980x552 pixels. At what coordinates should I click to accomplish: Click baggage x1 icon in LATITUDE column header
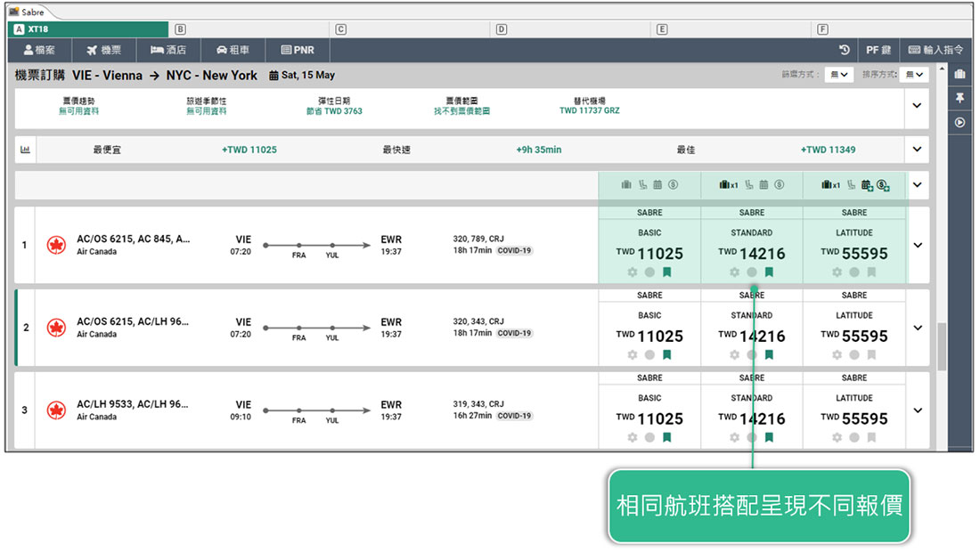pos(830,185)
